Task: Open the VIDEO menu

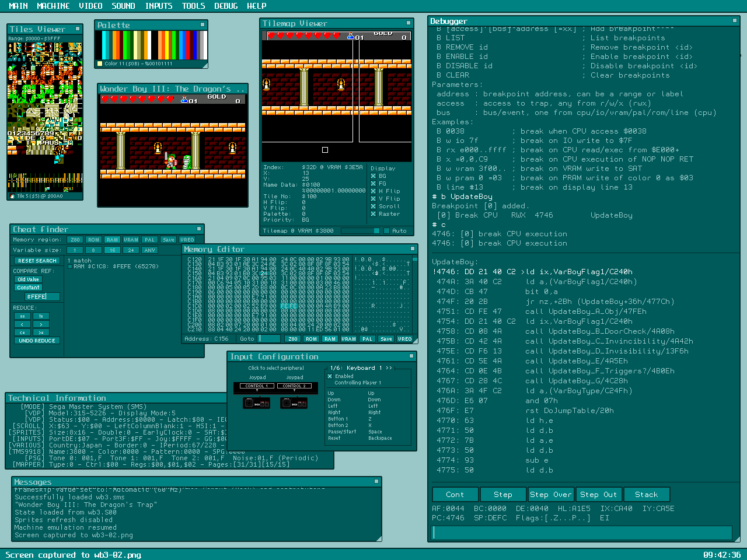Action: coord(90,6)
